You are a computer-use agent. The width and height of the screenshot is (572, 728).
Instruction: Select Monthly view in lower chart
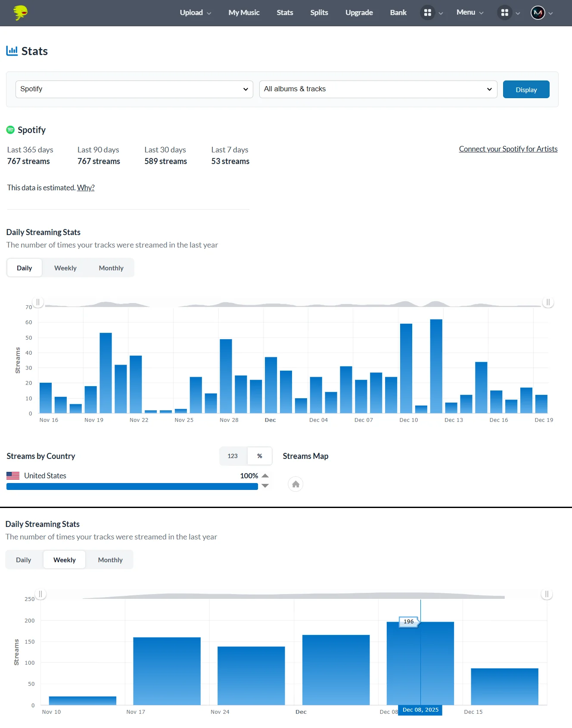[110, 560]
